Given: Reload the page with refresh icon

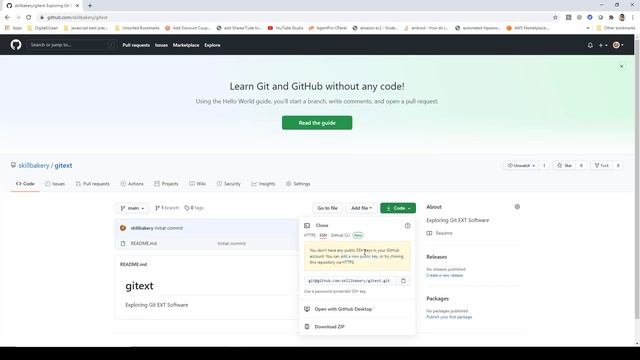Looking at the screenshot, I should tap(29, 17).
